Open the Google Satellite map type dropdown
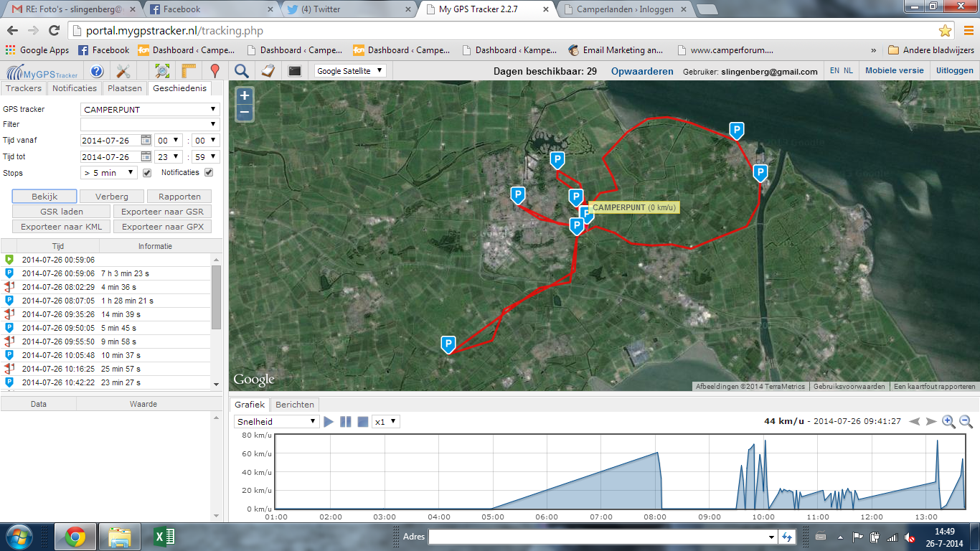 tap(351, 71)
